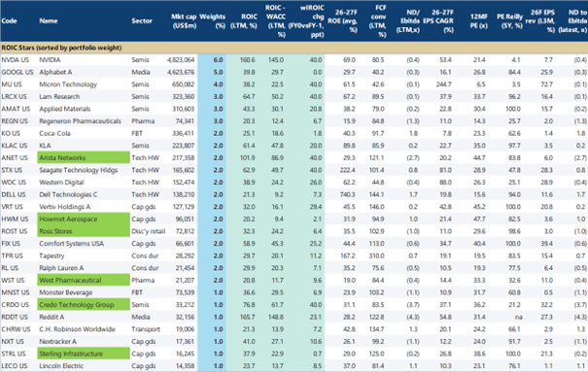588x372 pixels.
Task: Click the highlighted West Pharmaceutical cell
Action: click(84, 281)
